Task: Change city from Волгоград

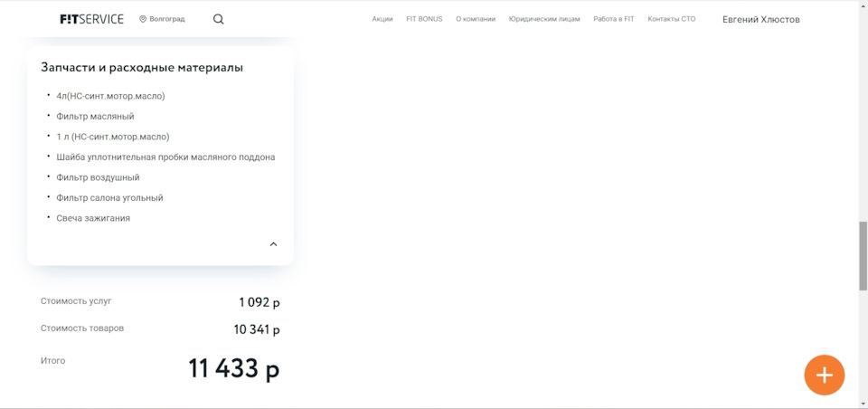Action: (x=166, y=19)
